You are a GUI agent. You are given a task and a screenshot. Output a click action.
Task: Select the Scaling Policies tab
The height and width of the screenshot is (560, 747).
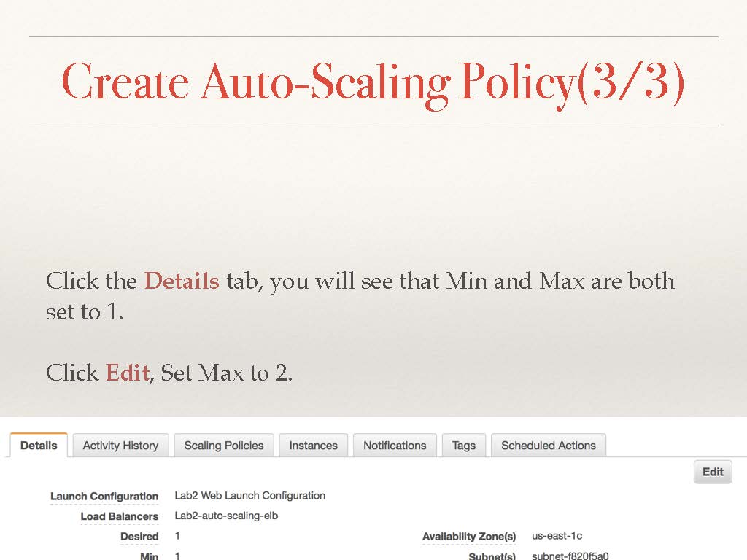tap(224, 446)
